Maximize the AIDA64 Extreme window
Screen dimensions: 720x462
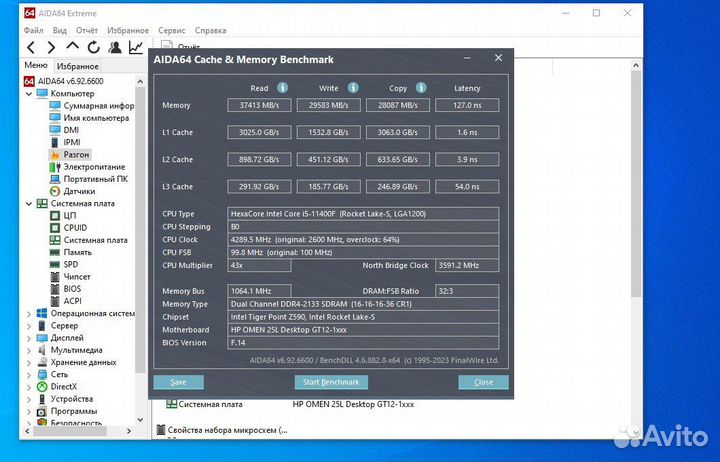click(596, 13)
